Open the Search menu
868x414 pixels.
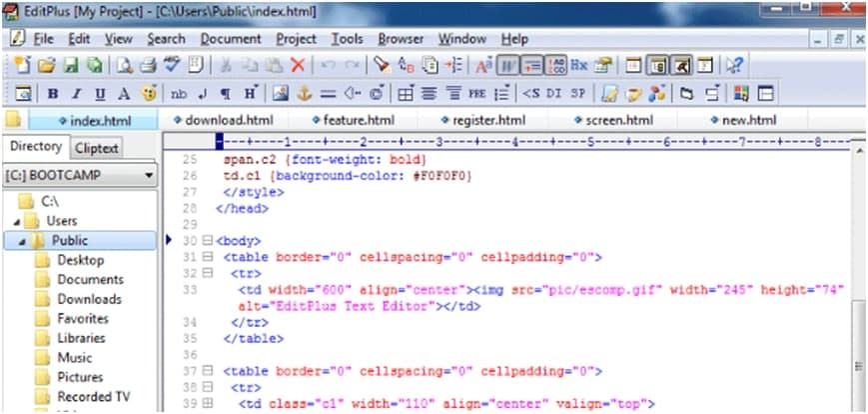166,39
